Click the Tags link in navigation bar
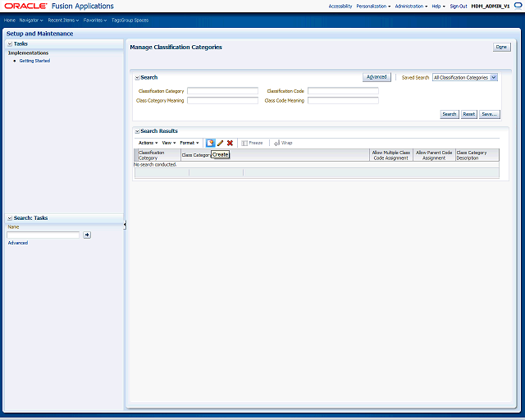The image size is (525, 420). [116, 20]
